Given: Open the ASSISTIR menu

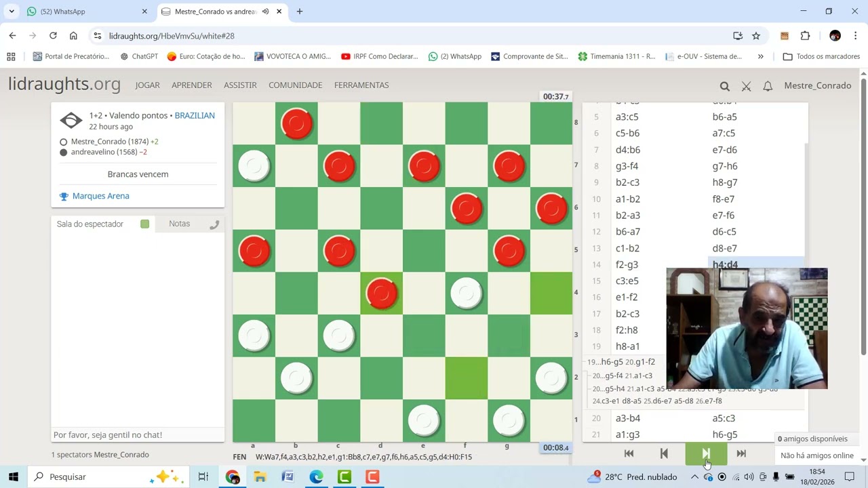Looking at the screenshot, I should pyautogui.click(x=240, y=85).
